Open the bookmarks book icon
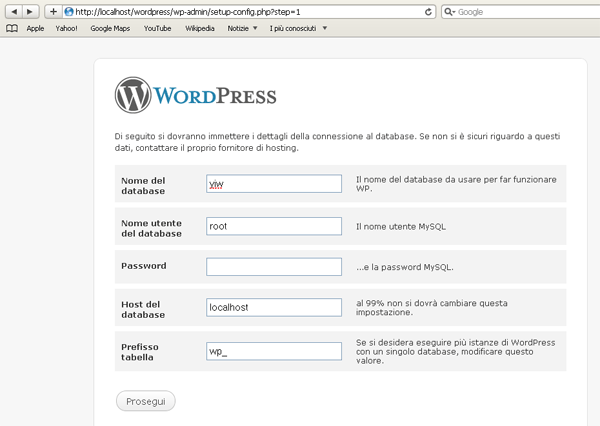 [x=12, y=28]
